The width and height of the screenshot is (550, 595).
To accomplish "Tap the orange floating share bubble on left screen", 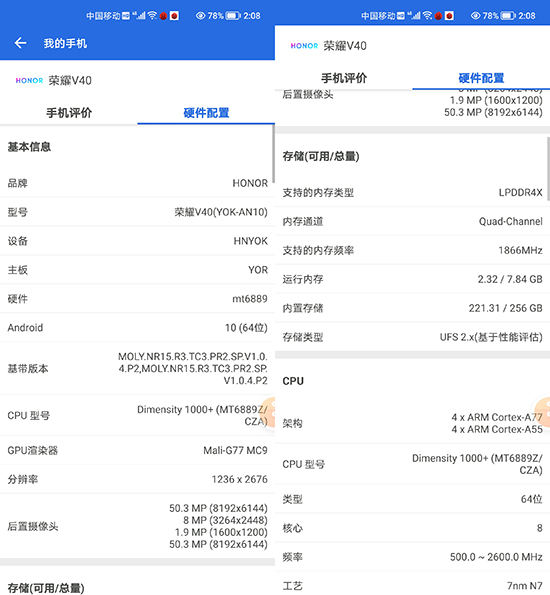I will 269,412.
